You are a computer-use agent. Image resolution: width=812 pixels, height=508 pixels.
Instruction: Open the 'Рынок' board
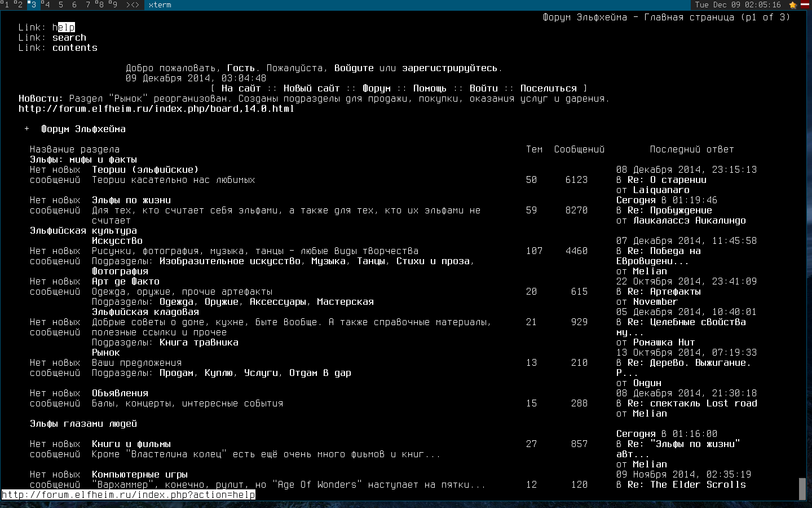pos(106,352)
